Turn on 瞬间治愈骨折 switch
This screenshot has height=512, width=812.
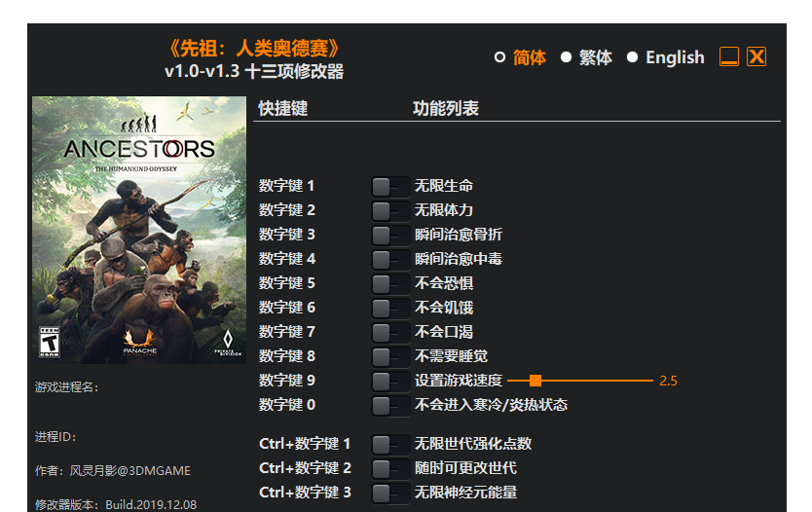pos(390,235)
